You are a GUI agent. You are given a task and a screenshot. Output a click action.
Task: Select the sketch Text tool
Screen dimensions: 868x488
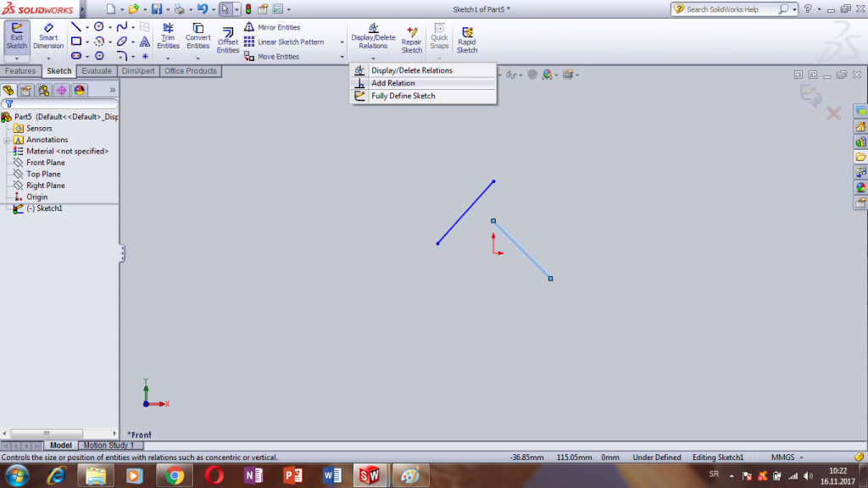point(144,42)
